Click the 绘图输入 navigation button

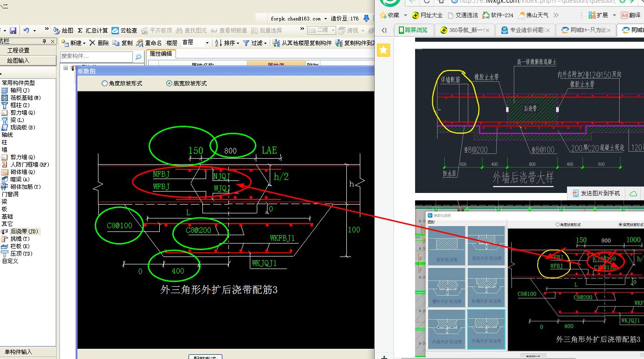[x=19, y=61]
